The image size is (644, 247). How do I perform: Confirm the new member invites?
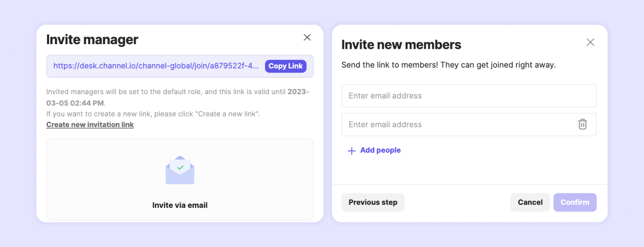(575, 202)
